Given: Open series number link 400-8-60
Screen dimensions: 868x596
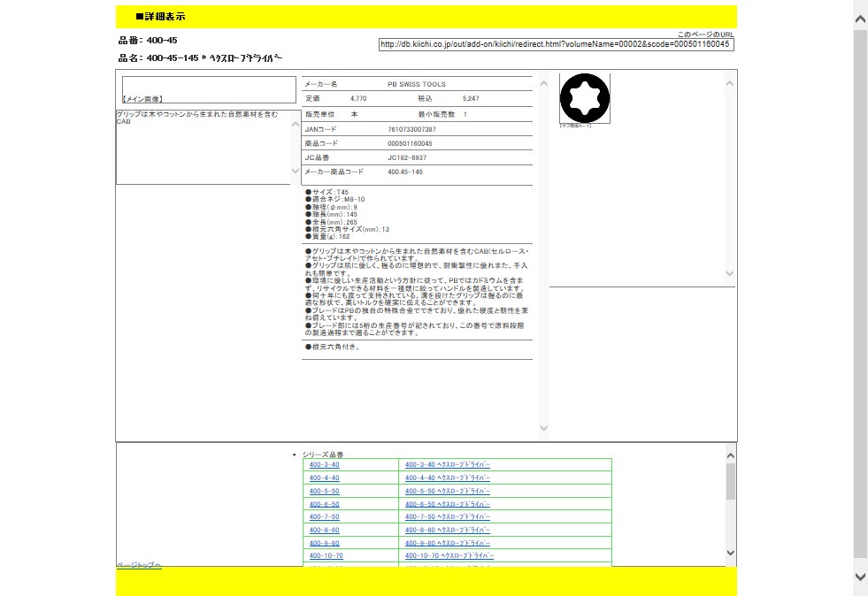Looking at the screenshot, I should coord(325,531).
